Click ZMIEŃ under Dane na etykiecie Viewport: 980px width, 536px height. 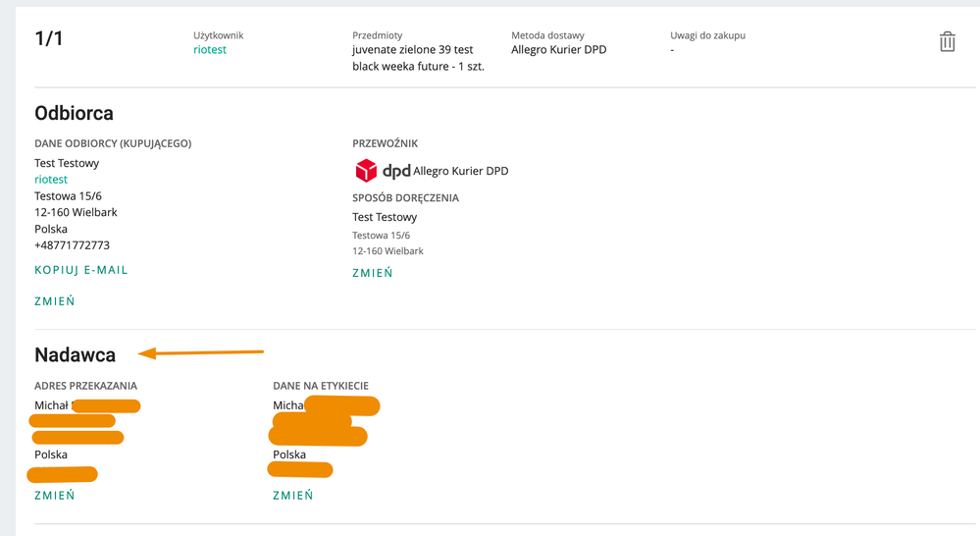click(293, 496)
